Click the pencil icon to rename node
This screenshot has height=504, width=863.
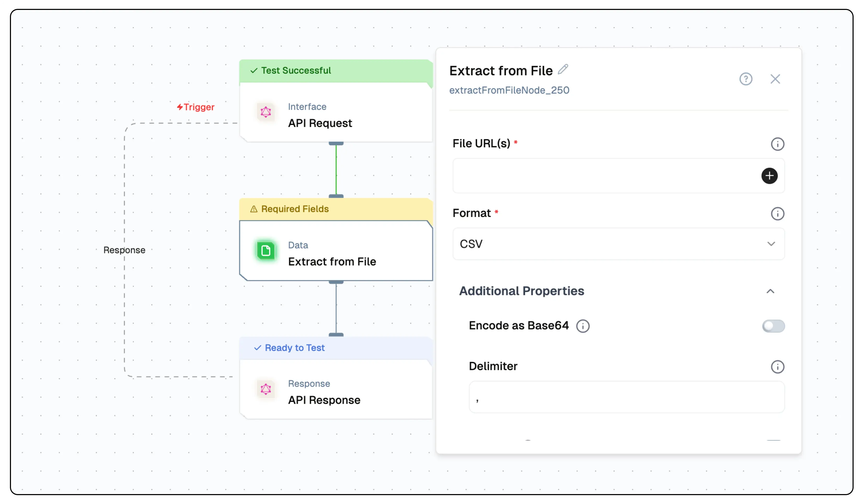pyautogui.click(x=563, y=69)
